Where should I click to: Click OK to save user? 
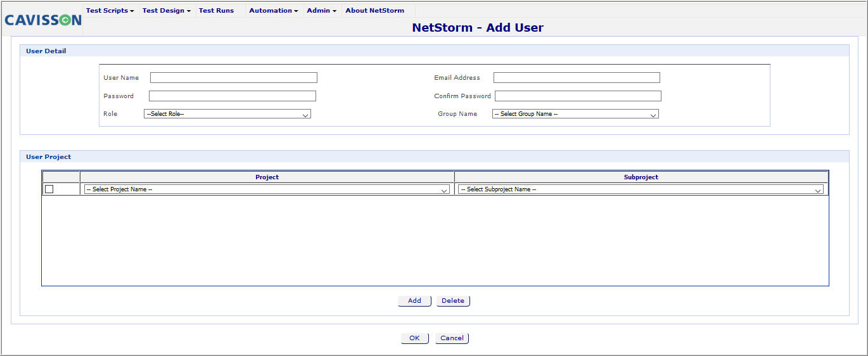point(414,338)
